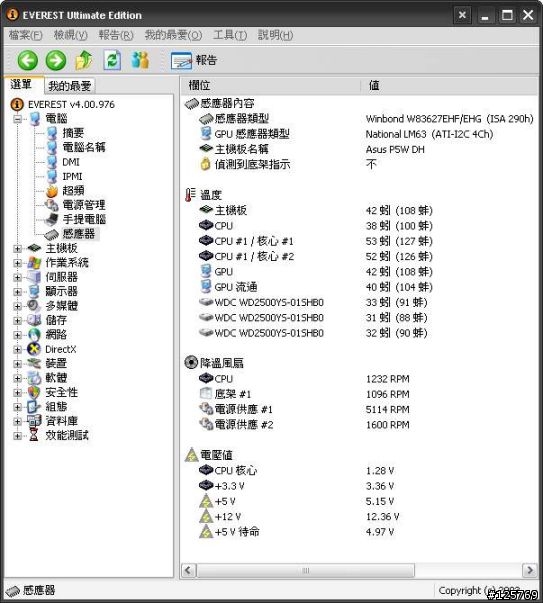Open the 工具(T) menu
This screenshot has width=543, height=603.
[230, 35]
